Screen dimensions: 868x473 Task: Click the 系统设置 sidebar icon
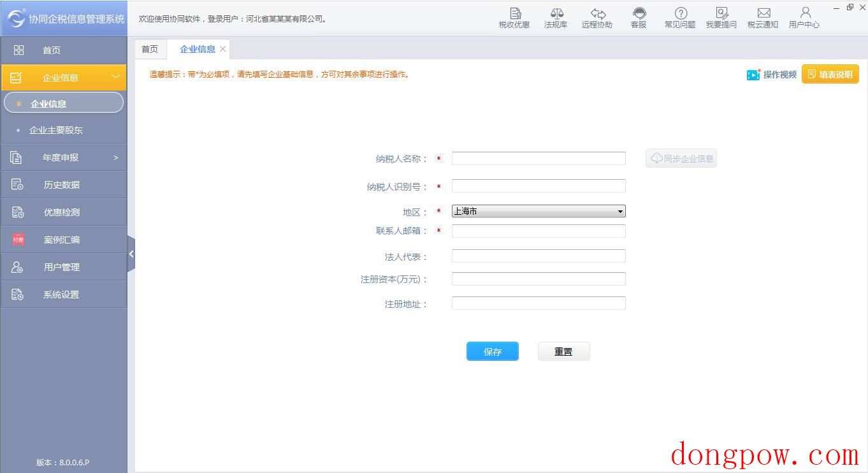(17, 295)
